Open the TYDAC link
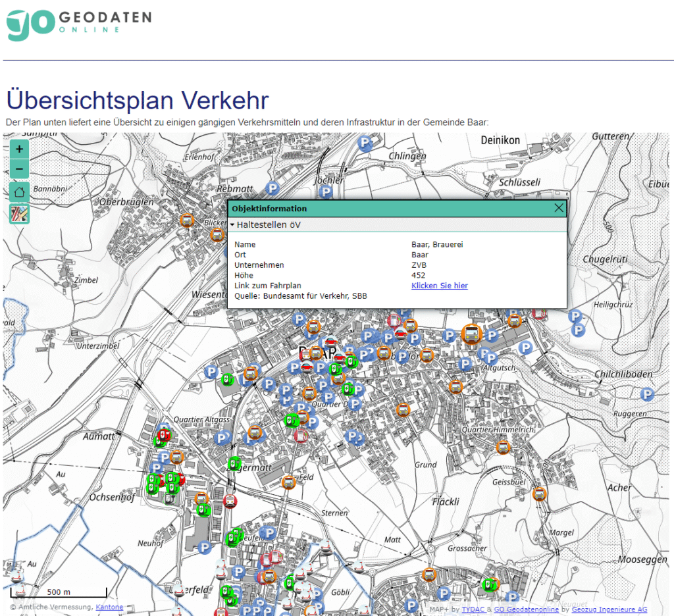674x616 pixels. [x=472, y=609]
